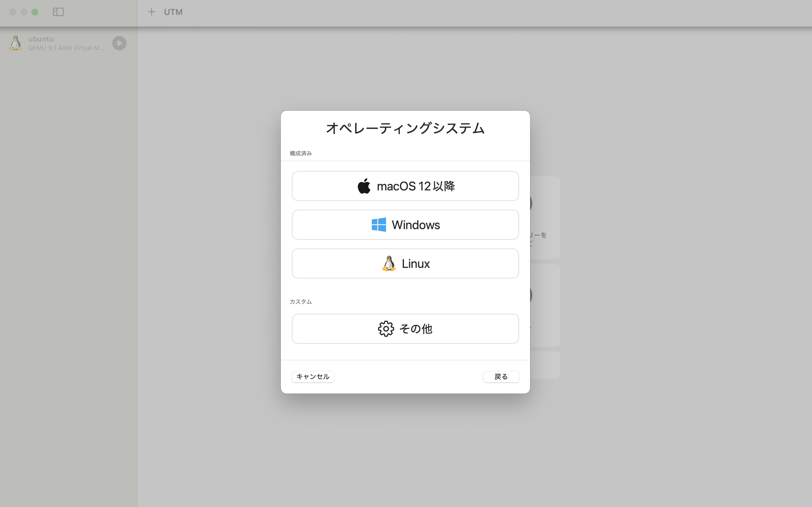Click the カスタム section label
The height and width of the screenshot is (507, 812).
click(301, 301)
